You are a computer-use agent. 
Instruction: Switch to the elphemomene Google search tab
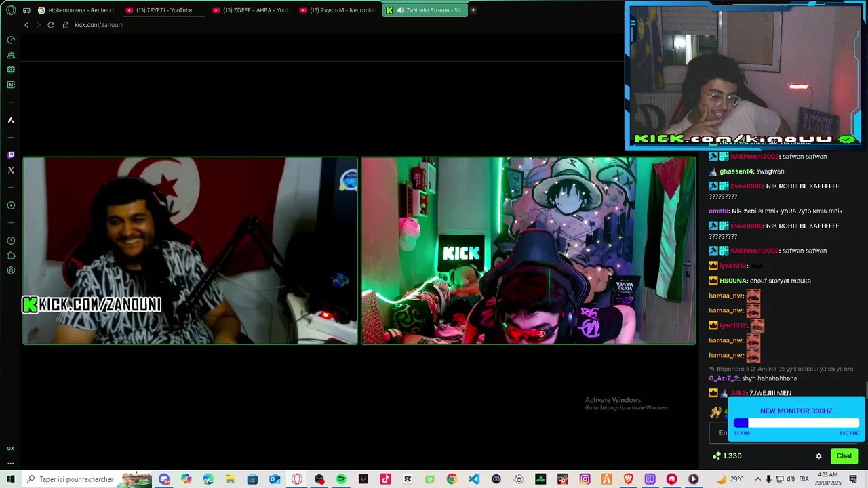(x=76, y=10)
